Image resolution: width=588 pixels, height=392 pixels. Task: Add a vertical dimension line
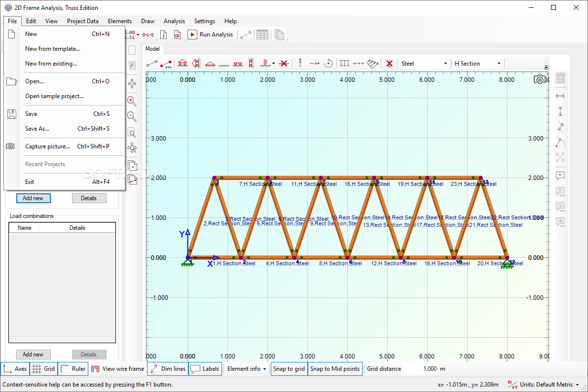560,111
